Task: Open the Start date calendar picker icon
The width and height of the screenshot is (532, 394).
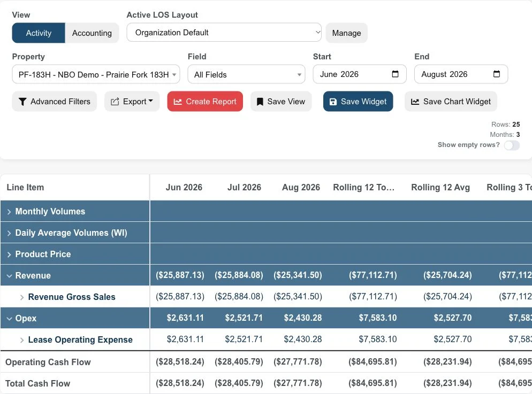Action: click(x=396, y=74)
